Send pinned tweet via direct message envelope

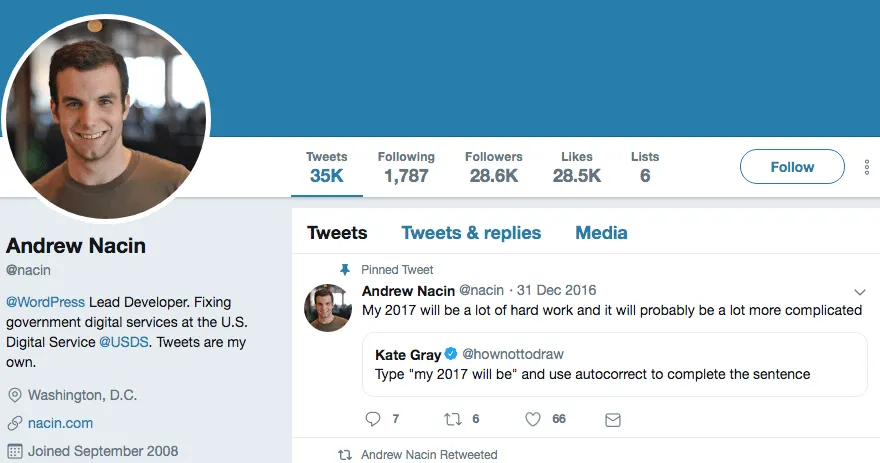pyautogui.click(x=613, y=419)
